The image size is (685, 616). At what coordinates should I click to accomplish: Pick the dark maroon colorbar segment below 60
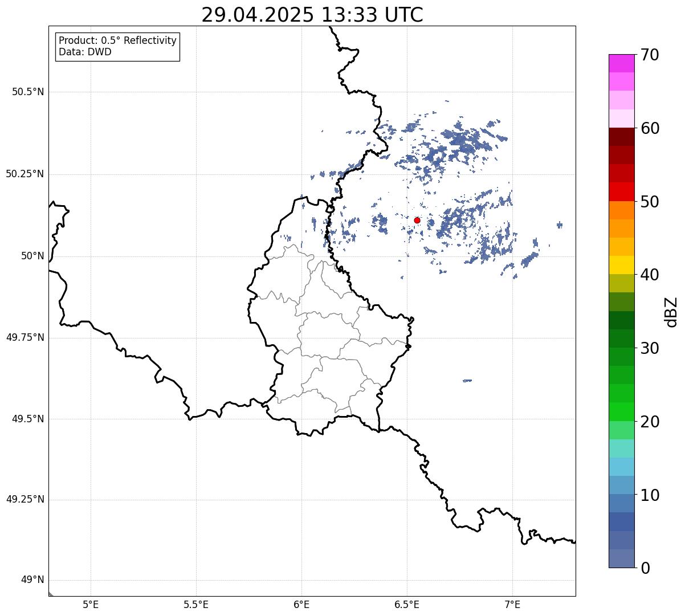[x=621, y=137]
